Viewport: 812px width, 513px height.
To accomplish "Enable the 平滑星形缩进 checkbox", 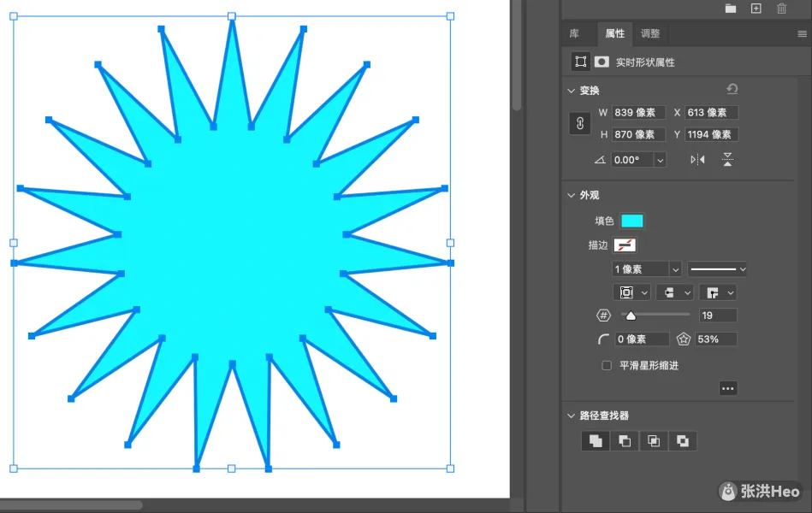I will click(607, 365).
